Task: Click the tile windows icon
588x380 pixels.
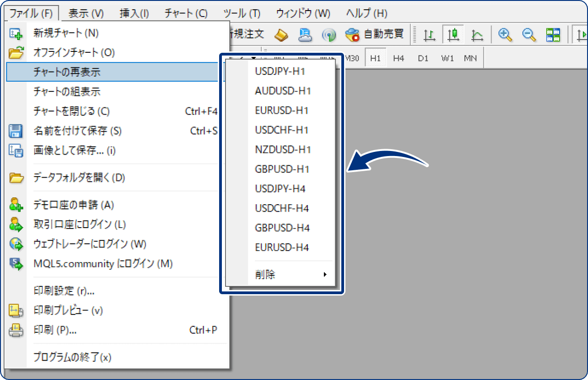Action: click(553, 34)
